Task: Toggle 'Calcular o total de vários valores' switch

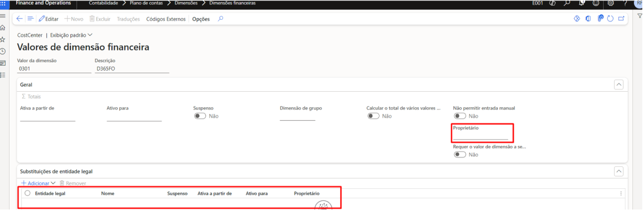Action: pos(373,116)
